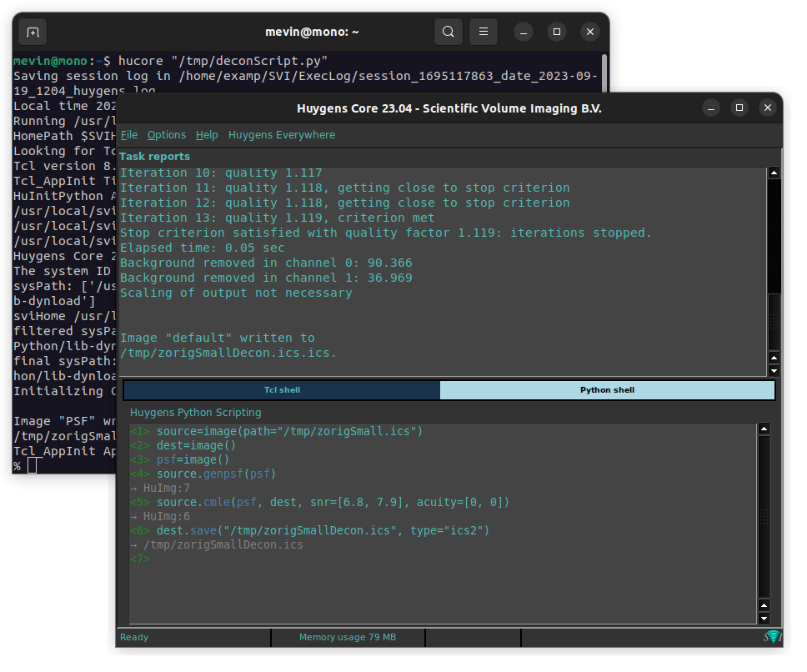Open the File menu
807x672 pixels.
point(129,135)
